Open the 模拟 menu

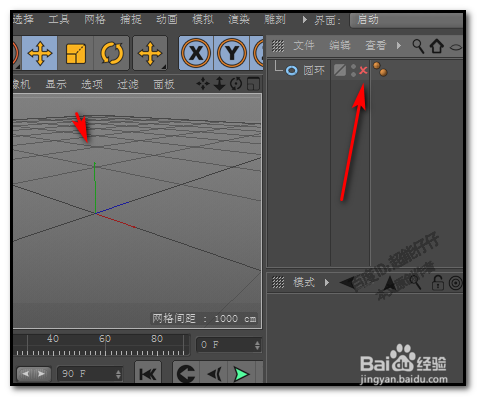click(x=203, y=19)
